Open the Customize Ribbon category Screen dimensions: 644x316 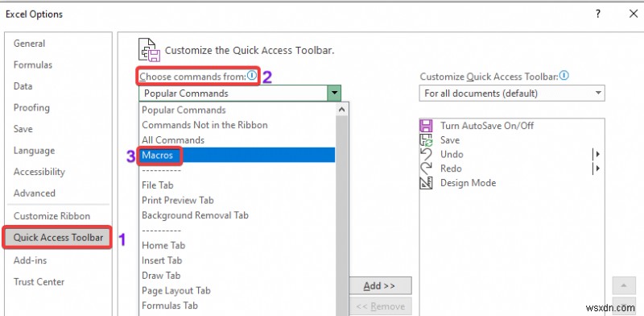click(x=52, y=216)
